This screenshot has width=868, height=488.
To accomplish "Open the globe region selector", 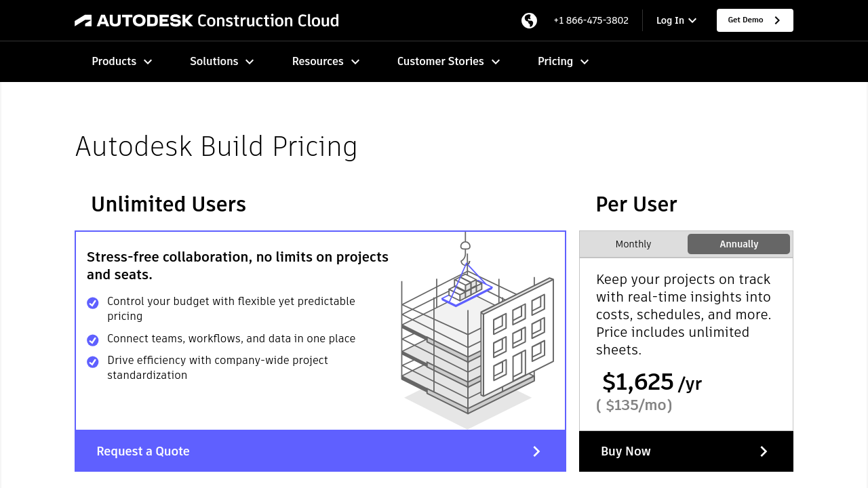I will 529,20.
